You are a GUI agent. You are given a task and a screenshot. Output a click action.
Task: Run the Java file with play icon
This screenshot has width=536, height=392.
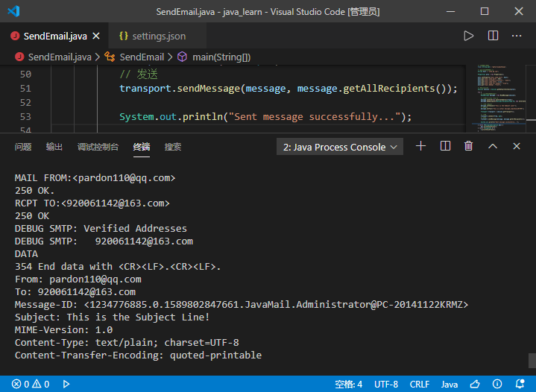pyautogui.click(x=468, y=36)
